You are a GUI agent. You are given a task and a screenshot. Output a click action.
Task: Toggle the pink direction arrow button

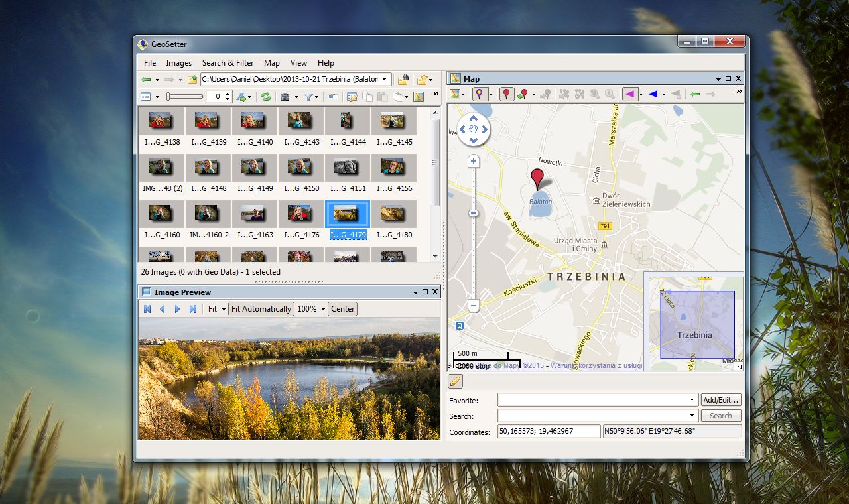(x=631, y=94)
